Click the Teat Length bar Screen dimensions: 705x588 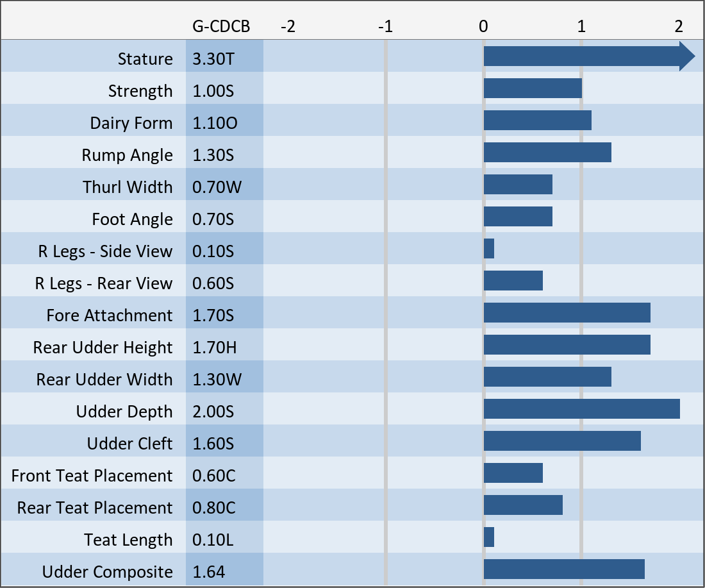(x=489, y=537)
